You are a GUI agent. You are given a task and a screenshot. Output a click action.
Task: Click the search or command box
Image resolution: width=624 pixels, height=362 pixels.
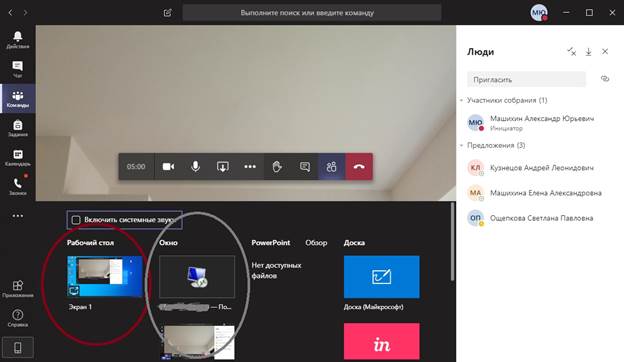pyautogui.click(x=312, y=13)
